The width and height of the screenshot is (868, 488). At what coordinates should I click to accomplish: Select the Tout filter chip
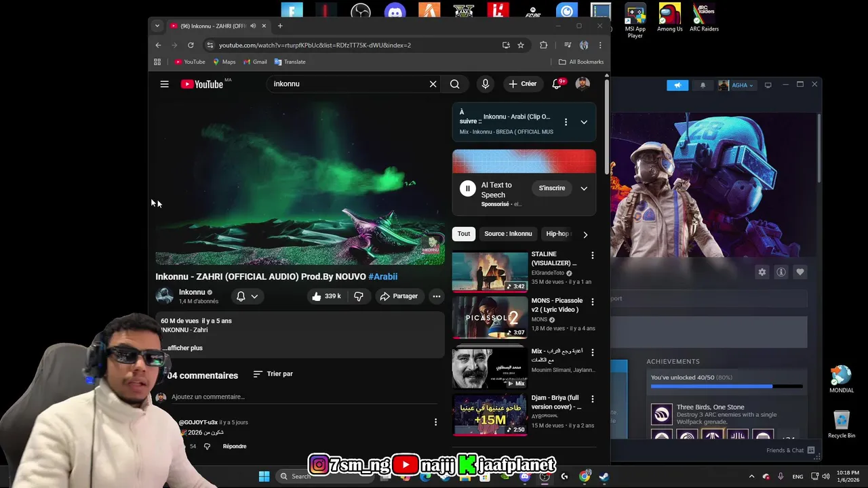pyautogui.click(x=464, y=234)
